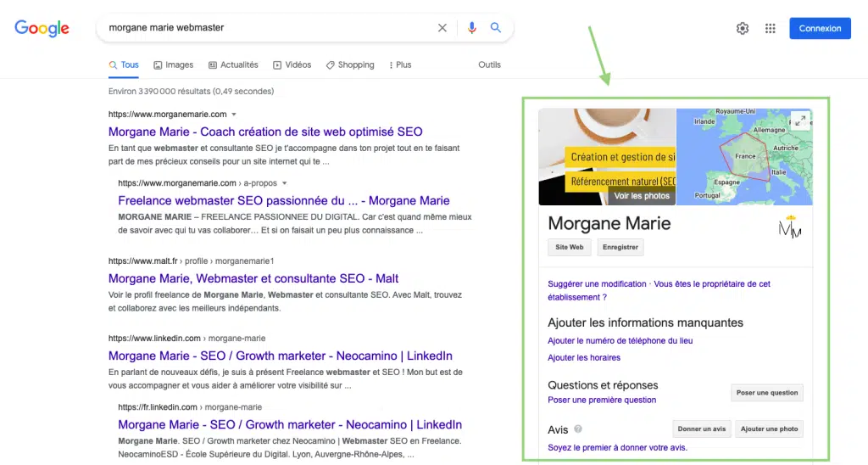Image resolution: width=868 pixels, height=465 pixels.
Task: Expand the map with fullscreen icon
Action: coord(800,120)
